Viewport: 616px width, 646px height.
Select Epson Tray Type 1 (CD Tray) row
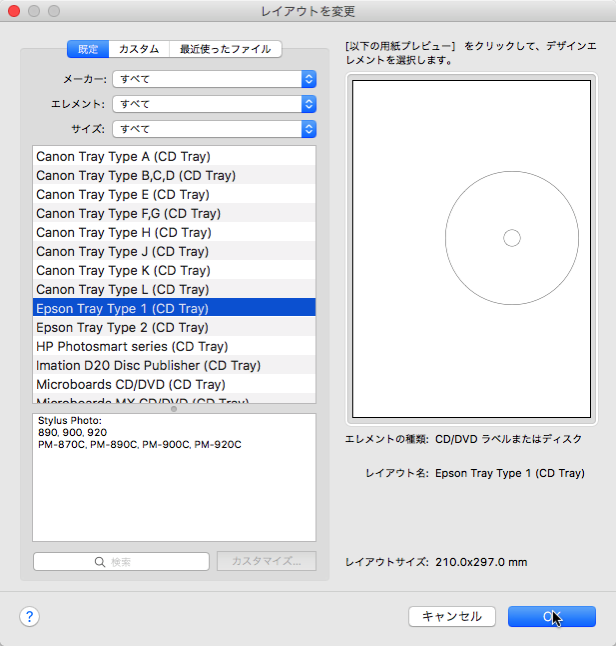coord(174,308)
